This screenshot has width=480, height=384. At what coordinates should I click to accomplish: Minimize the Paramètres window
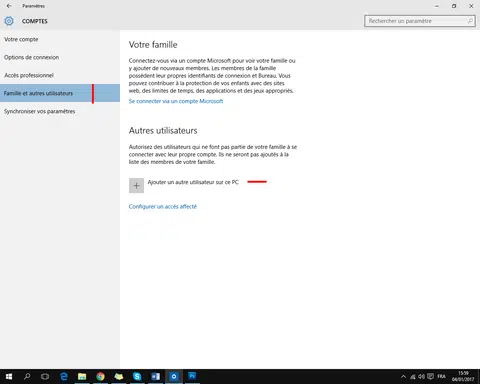437,6
